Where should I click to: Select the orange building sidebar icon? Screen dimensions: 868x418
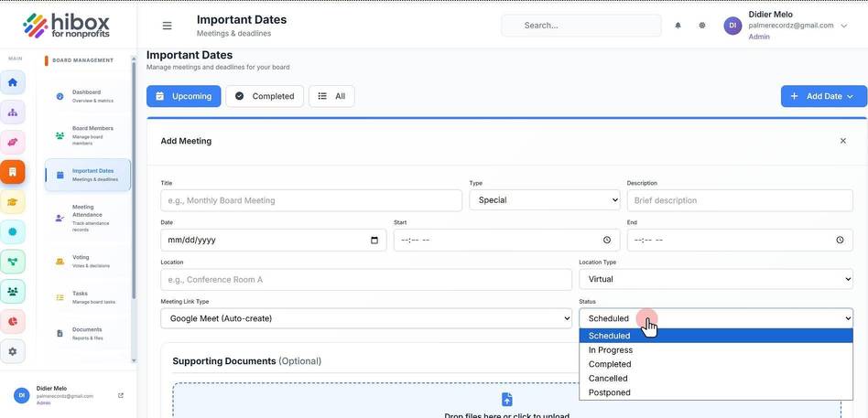(13, 172)
